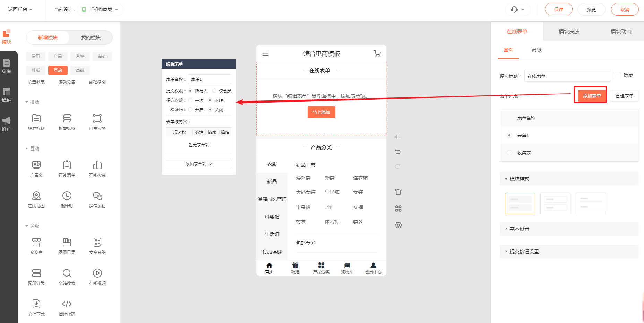The image size is (644, 323).
Task: Switch to the 模块动画 tab
Action: click(x=621, y=31)
